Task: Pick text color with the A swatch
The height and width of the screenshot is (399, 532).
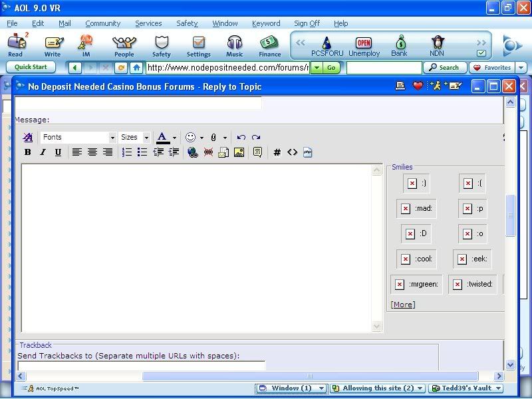Action: point(163,138)
